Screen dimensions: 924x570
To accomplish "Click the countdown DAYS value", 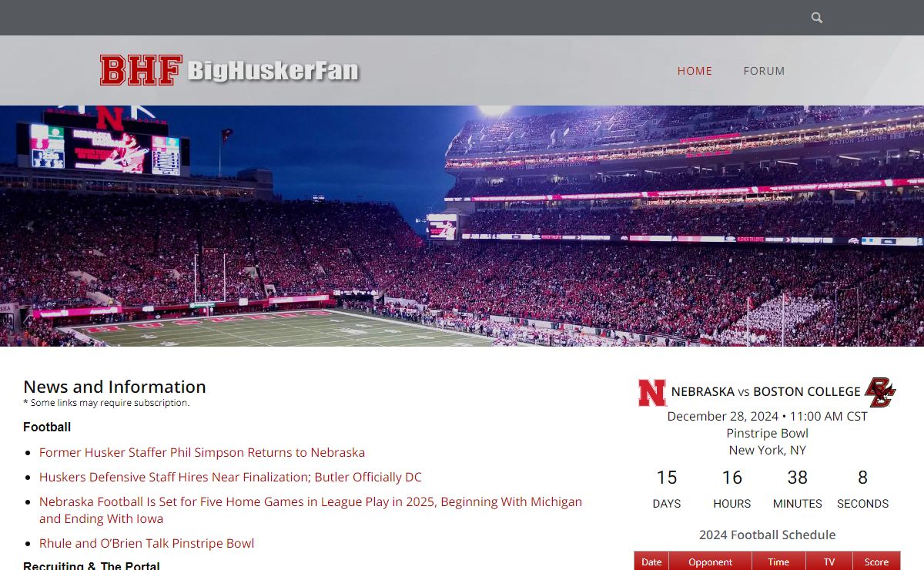I will 666,478.
